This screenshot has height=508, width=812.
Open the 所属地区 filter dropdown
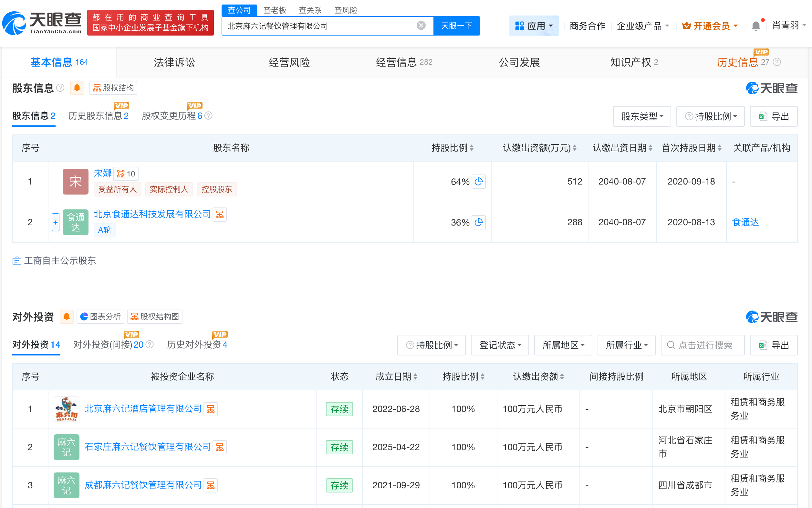pos(563,345)
